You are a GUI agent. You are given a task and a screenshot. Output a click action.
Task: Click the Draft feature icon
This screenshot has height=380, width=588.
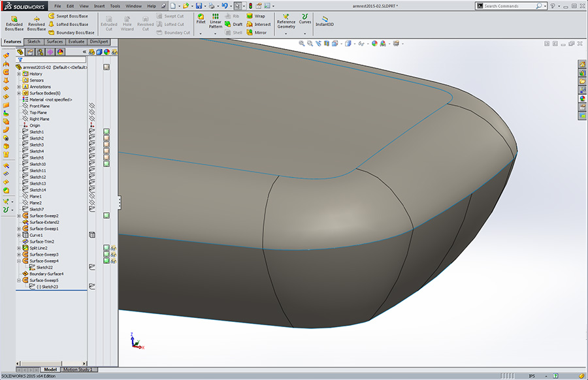pyautogui.click(x=233, y=24)
